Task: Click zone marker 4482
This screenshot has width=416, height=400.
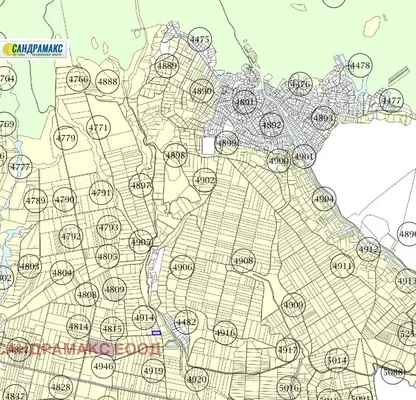Action: pos(186,322)
